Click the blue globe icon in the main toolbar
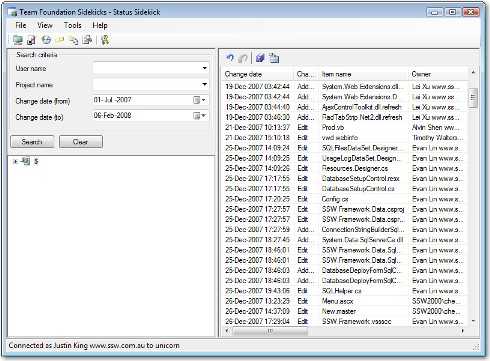 [x=46, y=40]
